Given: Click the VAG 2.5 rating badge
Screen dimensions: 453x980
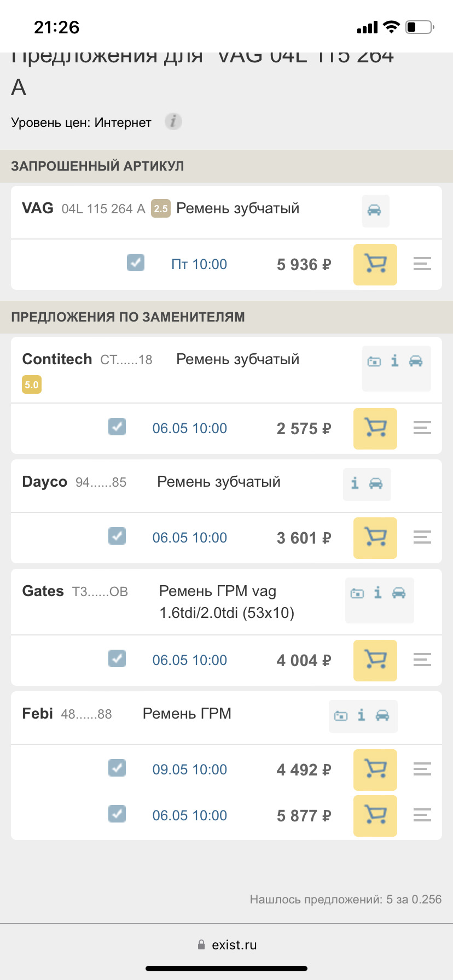Looking at the screenshot, I should point(161,208).
